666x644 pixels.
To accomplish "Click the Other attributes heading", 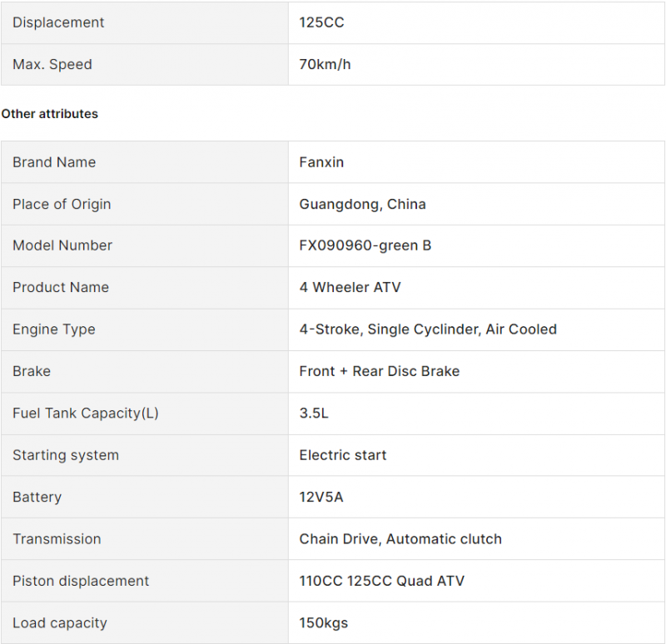I will tap(50, 114).
